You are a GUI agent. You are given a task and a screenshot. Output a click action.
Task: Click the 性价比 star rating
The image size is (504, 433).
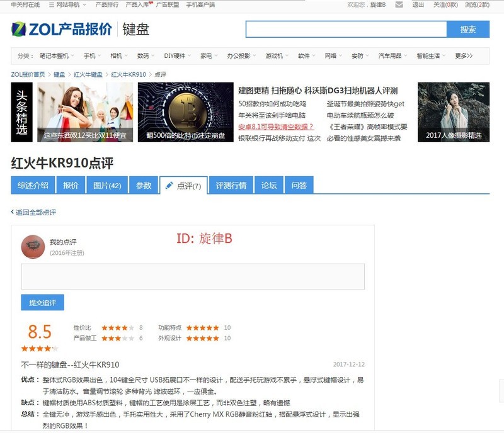click(x=118, y=328)
